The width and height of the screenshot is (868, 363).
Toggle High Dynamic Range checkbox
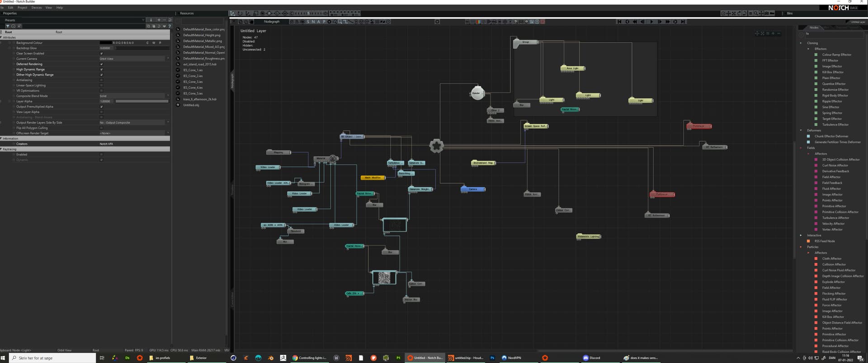pos(101,70)
